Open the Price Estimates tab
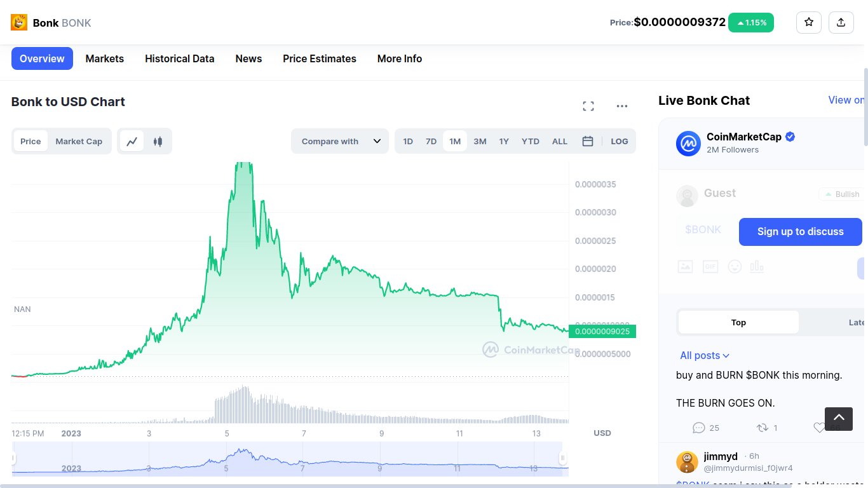 tap(320, 58)
